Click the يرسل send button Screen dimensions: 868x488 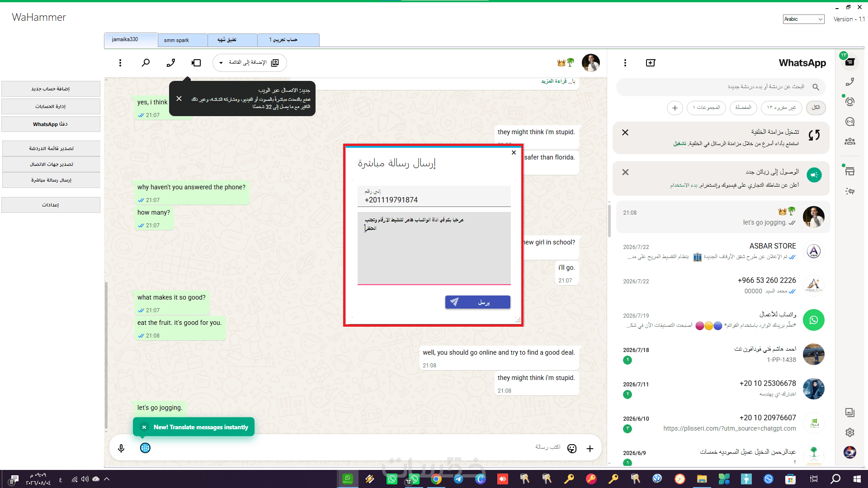(478, 302)
